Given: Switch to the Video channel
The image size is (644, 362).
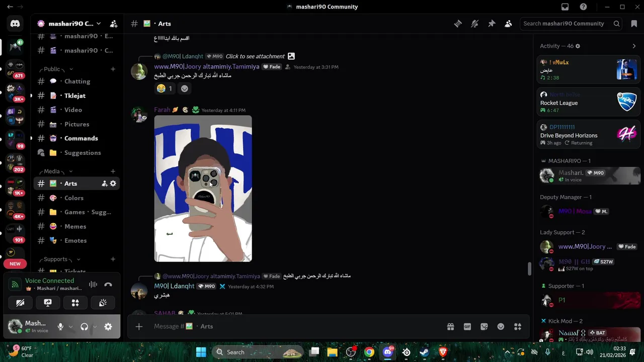Looking at the screenshot, I should 77,110.
